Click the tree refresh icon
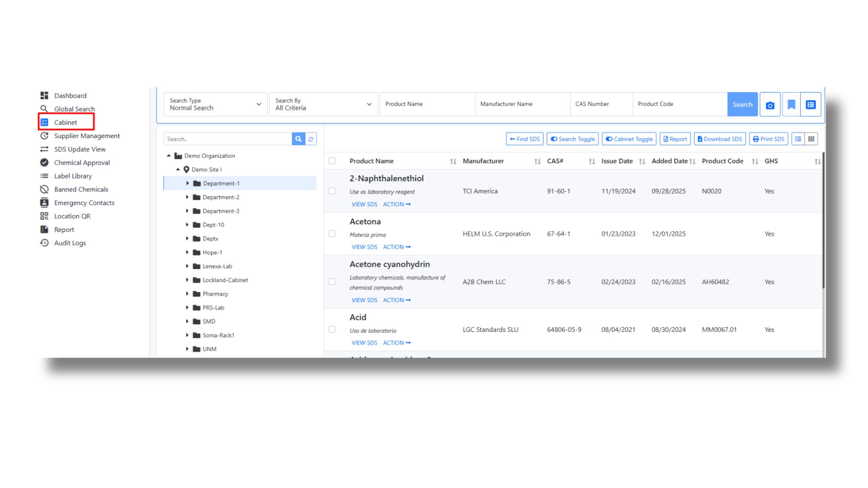868x488 pixels. [x=311, y=139]
